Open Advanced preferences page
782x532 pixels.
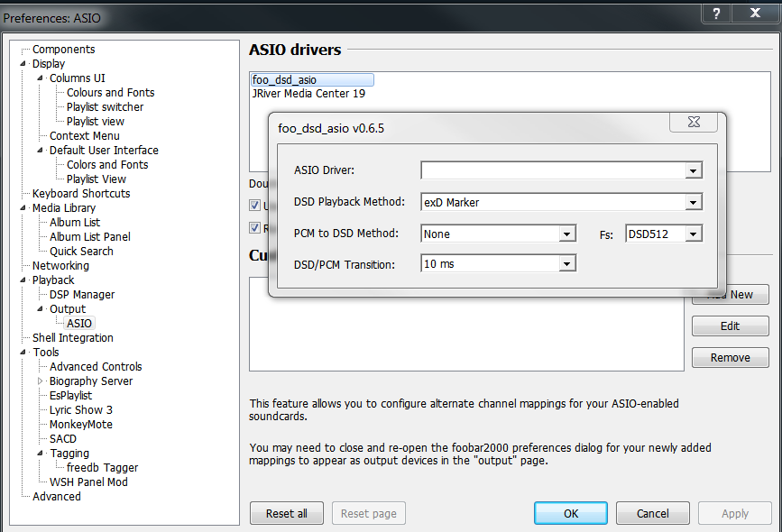[x=56, y=497]
